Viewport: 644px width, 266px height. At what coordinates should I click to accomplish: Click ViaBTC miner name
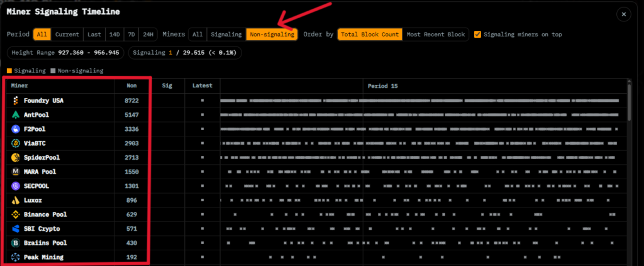click(35, 143)
